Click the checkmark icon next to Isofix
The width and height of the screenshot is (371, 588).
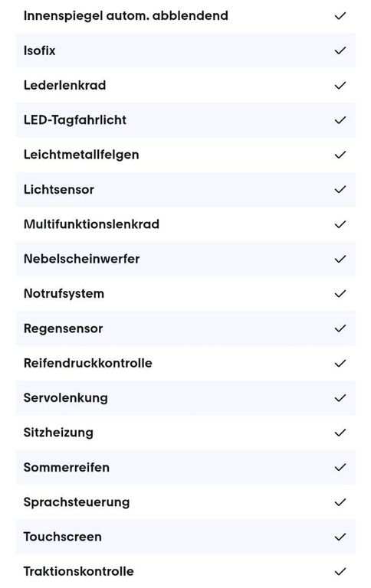click(340, 51)
